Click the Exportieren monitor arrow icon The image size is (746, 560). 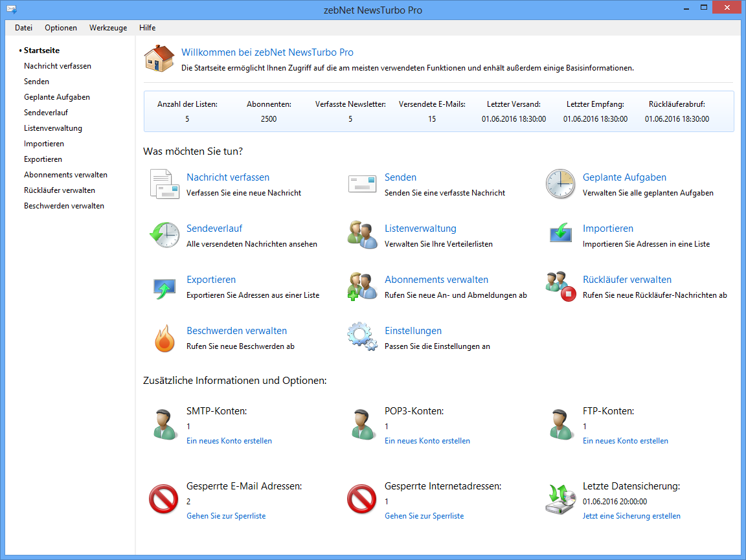(x=164, y=288)
